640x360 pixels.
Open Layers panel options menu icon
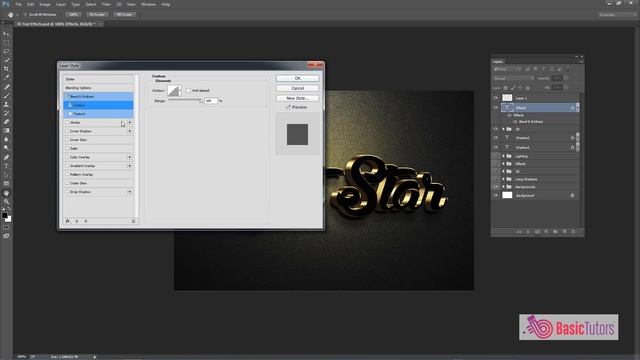pos(581,62)
